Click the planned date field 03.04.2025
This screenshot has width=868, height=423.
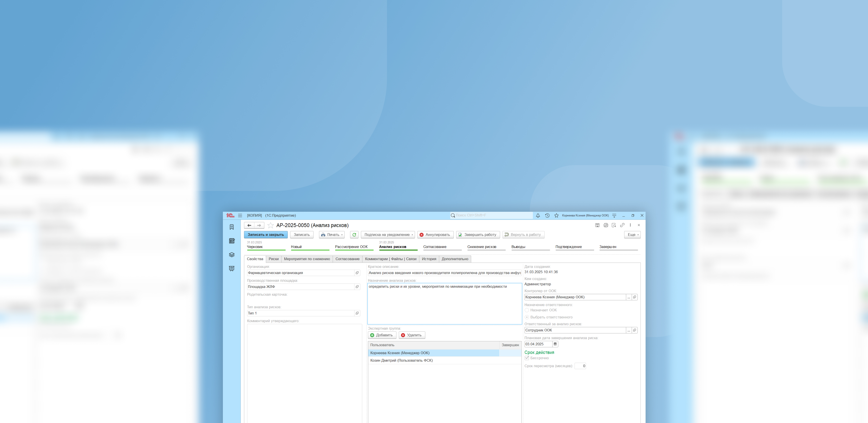pyautogui.click(x=538, y=344)
